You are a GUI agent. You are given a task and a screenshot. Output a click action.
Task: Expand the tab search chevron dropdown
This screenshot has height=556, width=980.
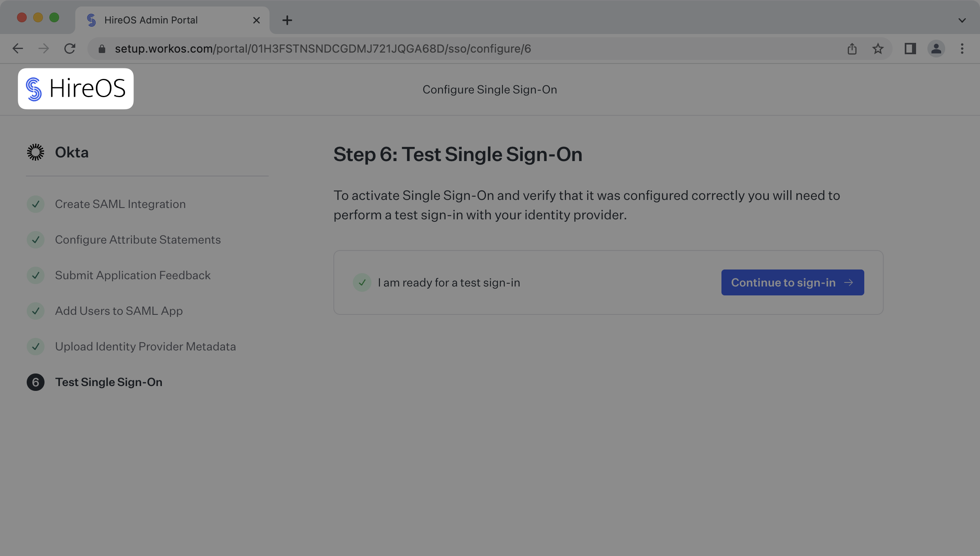coord(962,20)
